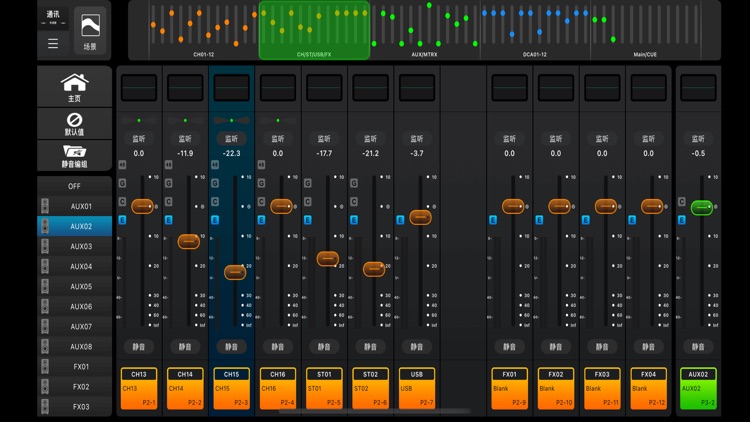Open the FX01 EQ curve thumbnail
The image size is (750, 422).
click(509, 88)
